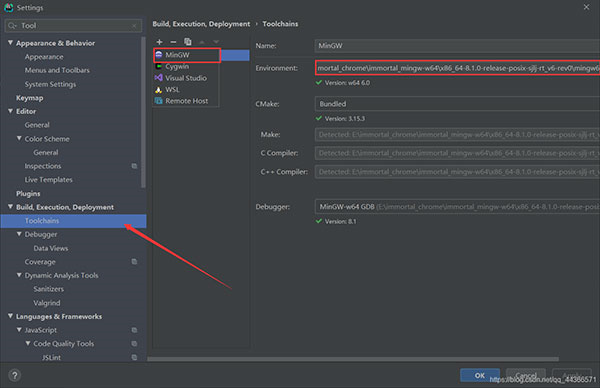Collapse Build, Execution, Deployment section

pos(10,207)
